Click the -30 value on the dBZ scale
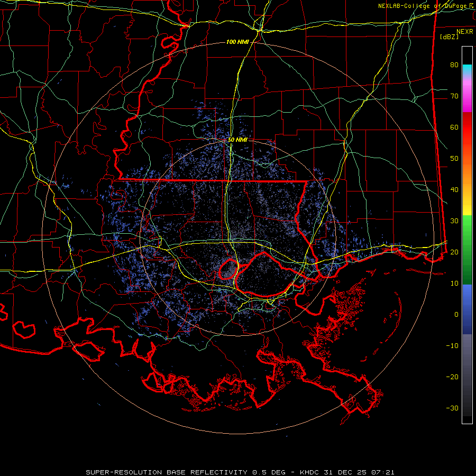The width and height of the screenshot is (476, 476). tap(452, 408)
